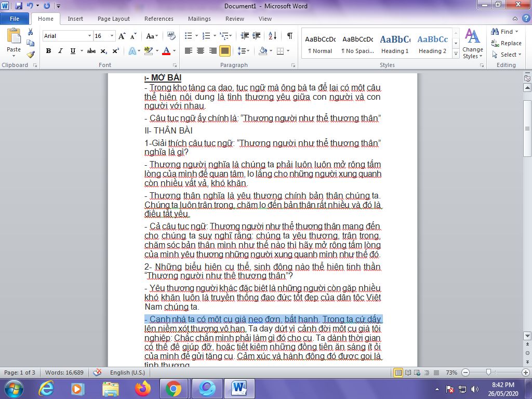
Task: Click the Copy icon in Clipboard group
Action: [x=31, y=43]
